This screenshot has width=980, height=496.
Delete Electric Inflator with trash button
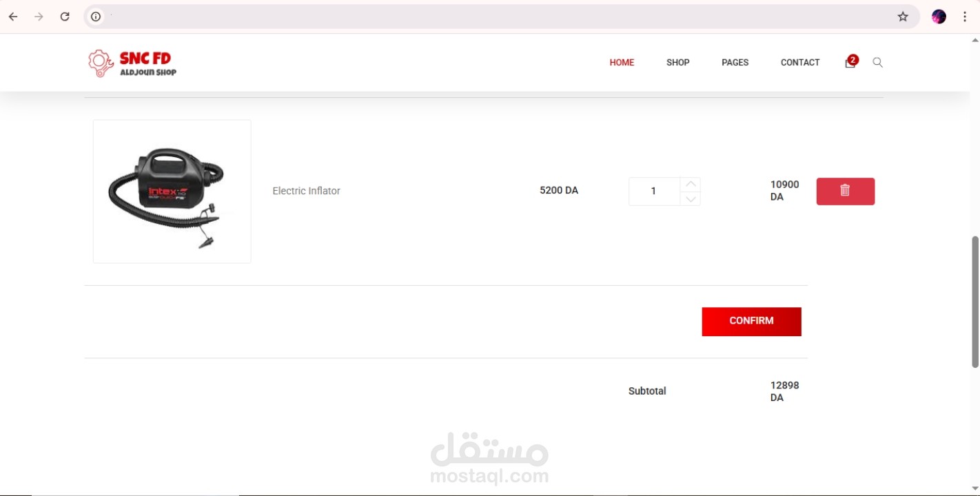point(846,192)
